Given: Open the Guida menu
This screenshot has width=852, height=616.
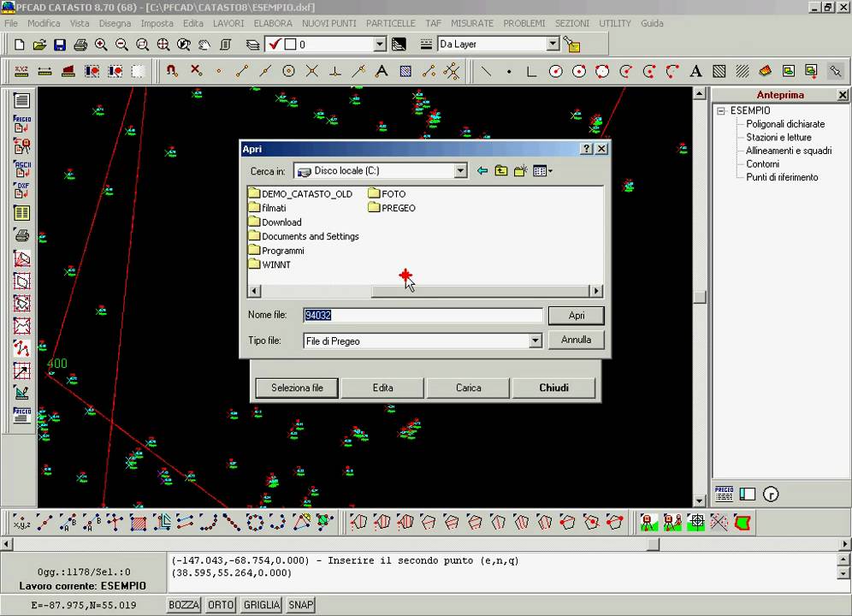Looking at the screenshot, I should [652, 23].
